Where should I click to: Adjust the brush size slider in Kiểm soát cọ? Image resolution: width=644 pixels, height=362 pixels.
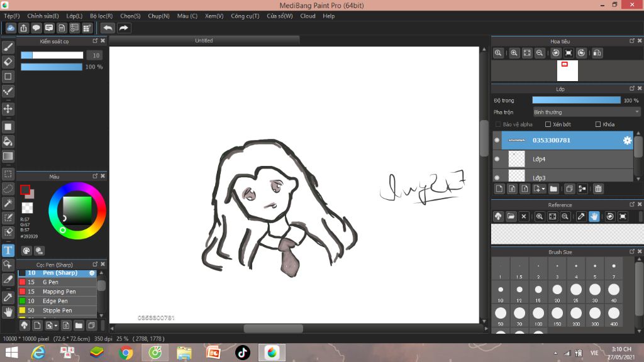pyautogui.click(x=52, y=55)
